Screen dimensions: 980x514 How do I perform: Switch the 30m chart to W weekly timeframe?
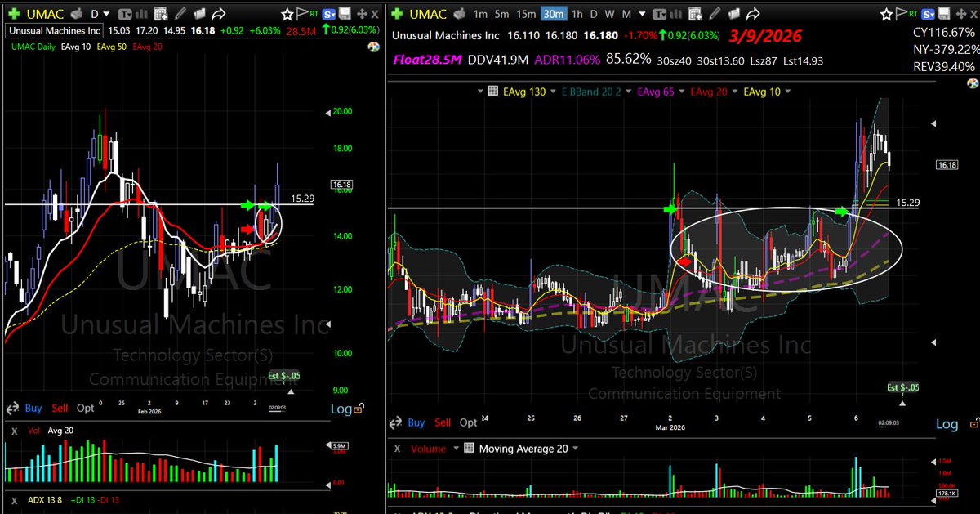pos(609,14)
